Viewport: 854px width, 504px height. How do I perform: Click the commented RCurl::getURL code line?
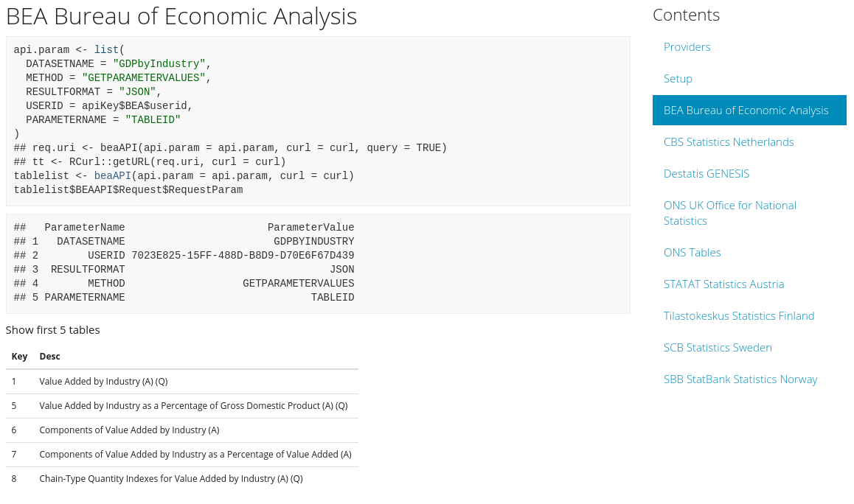tap(150, 161)
